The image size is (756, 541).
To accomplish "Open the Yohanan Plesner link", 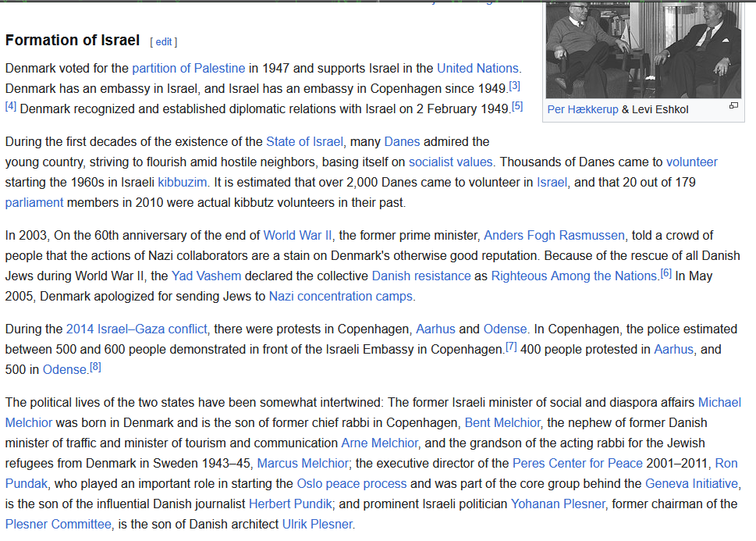I will (x=557, y=504).
